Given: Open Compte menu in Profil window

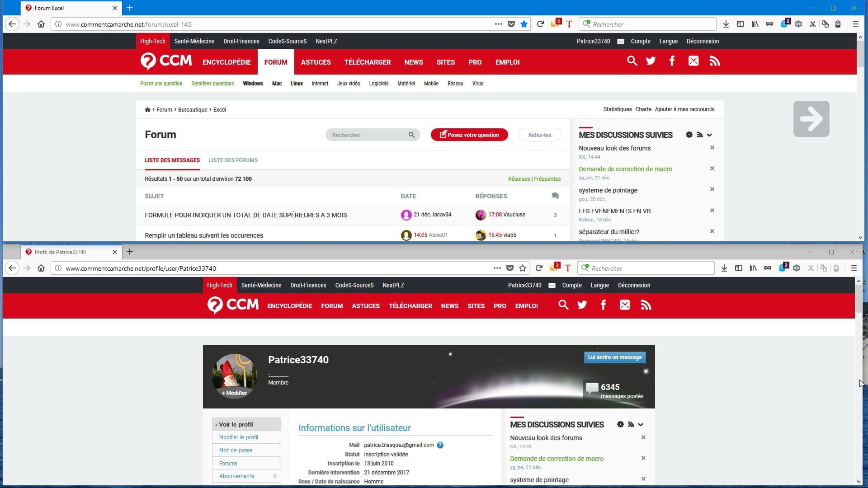Looking at the screenshot, I should pos(572,285).
